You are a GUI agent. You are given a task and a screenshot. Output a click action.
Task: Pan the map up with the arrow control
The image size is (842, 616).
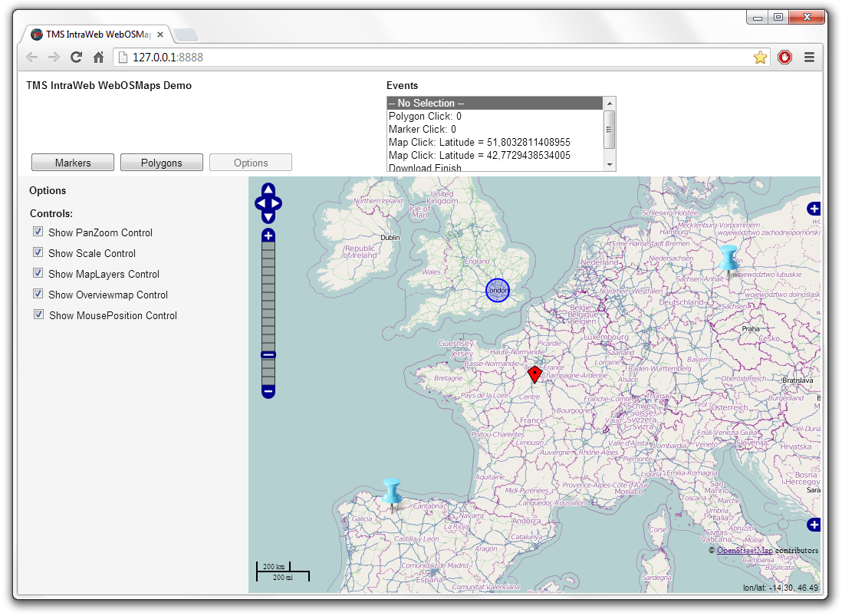click(268, 189)
